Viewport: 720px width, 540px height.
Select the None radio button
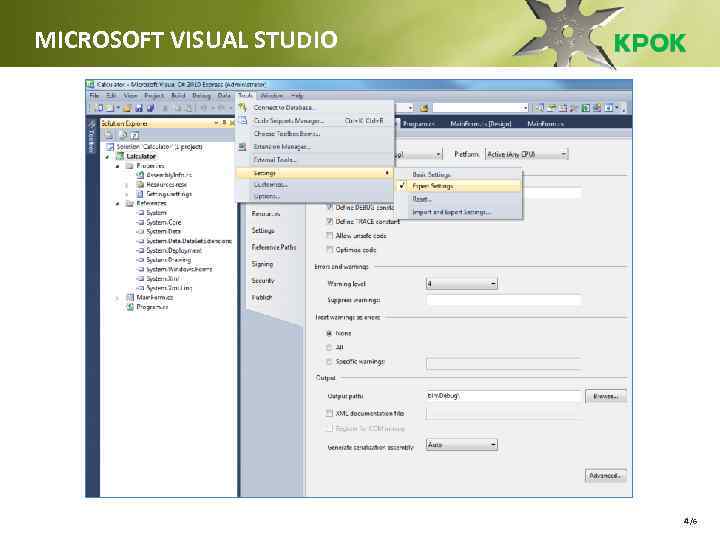(x=329, y=333)
